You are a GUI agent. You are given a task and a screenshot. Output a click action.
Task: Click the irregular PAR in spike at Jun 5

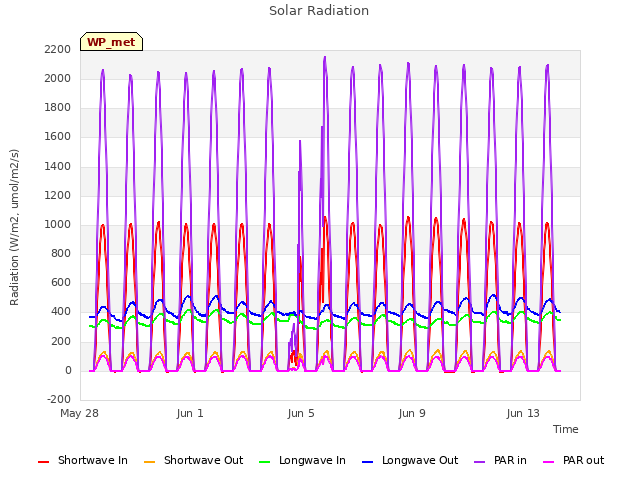pyautogui.click(x=300, y=142)
